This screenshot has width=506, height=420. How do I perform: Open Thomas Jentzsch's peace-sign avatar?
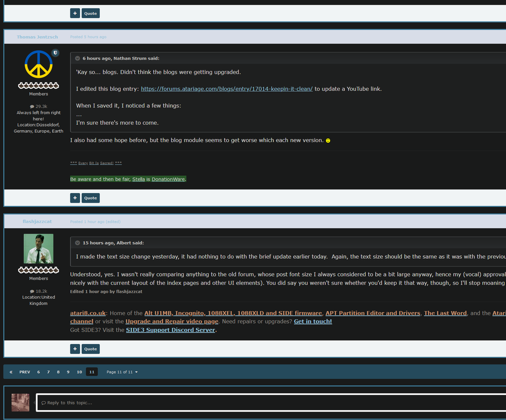point(38,64)
